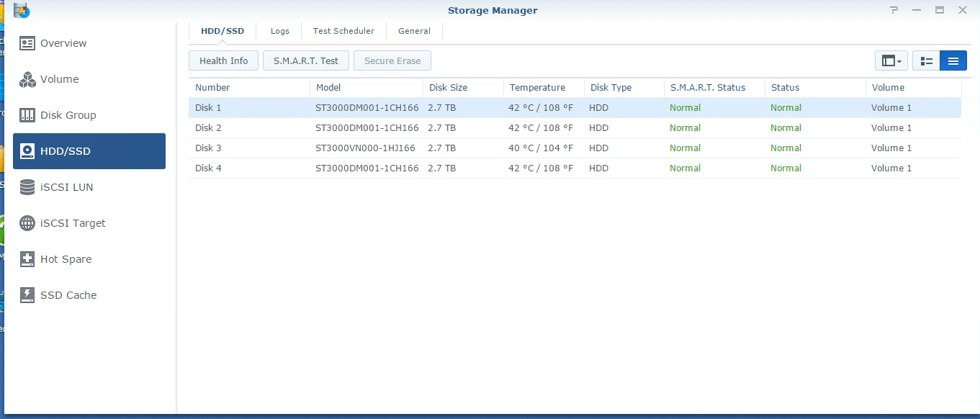Click the help question mark icon

[x=894, y=10]
